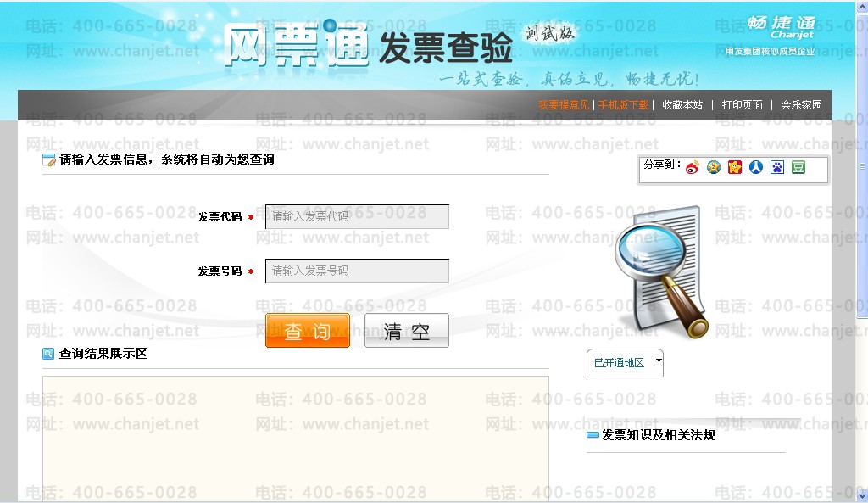Click the 网票通 logo

click(x=297, y=46)
